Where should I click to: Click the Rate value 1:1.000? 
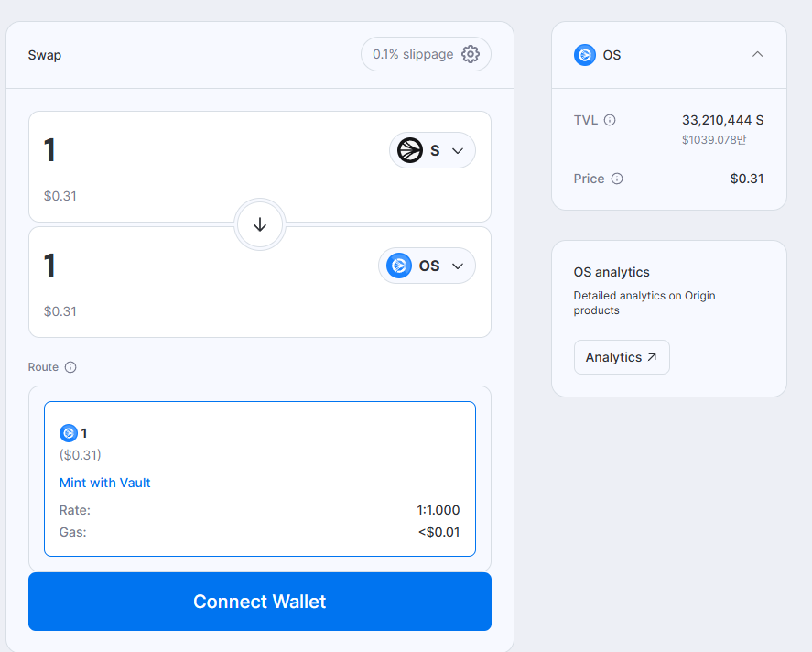438,510
